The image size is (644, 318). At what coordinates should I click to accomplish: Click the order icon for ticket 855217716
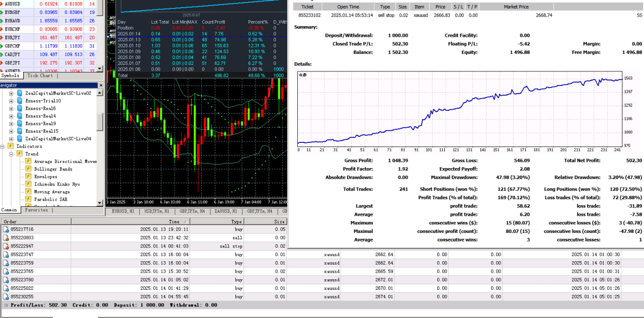click(6, 229)
